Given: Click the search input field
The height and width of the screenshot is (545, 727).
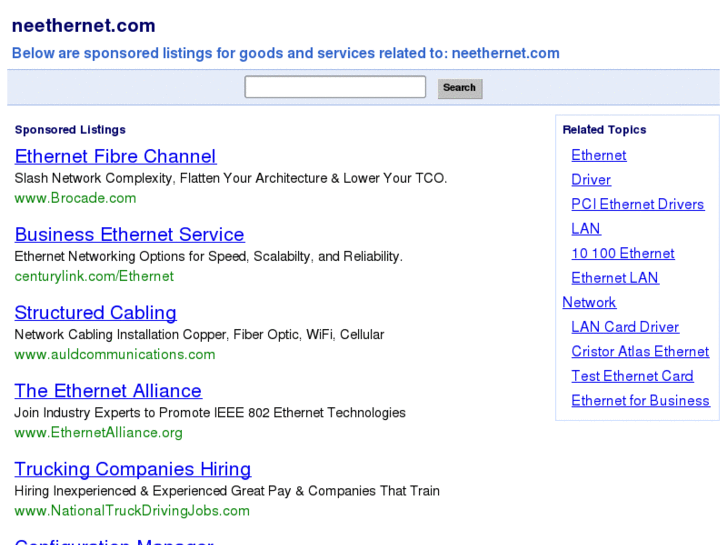Looking at the screenshot, I should pos(335,87).
